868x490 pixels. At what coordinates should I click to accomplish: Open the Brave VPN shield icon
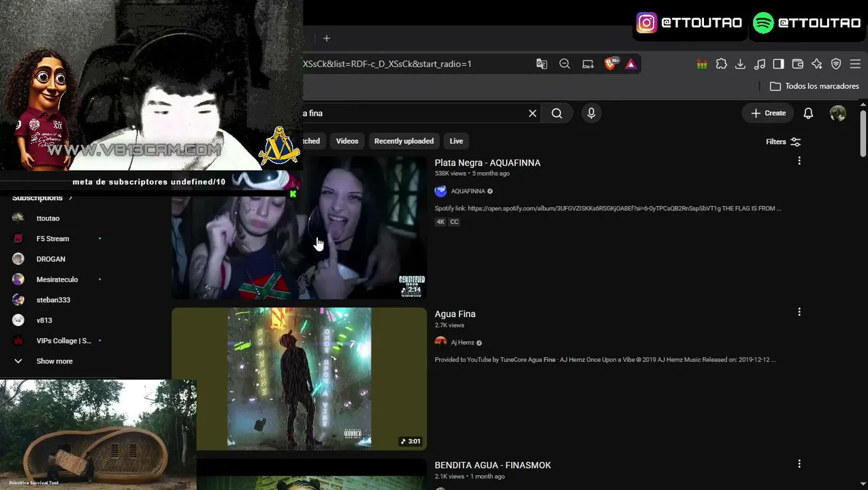click(x=836, y=64)
